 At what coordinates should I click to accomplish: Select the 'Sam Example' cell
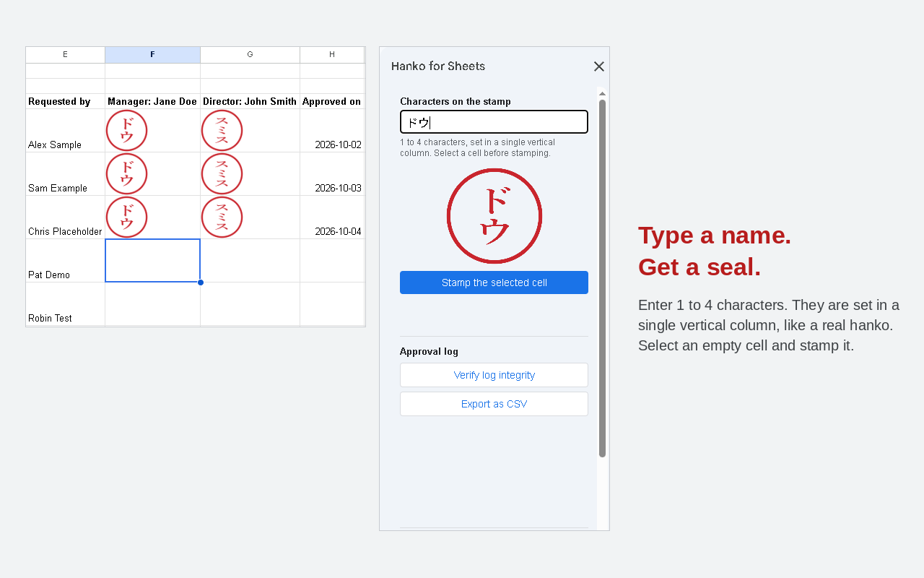[x=65, y=173]
